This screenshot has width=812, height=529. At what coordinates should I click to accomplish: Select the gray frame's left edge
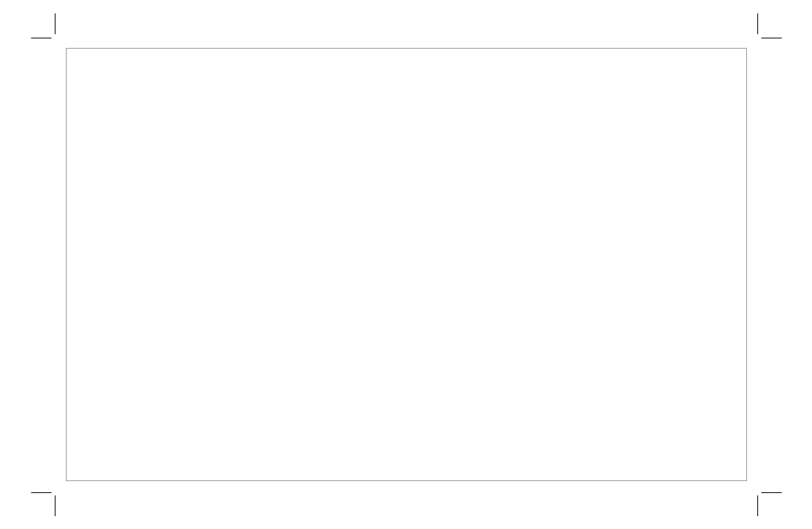67,265
